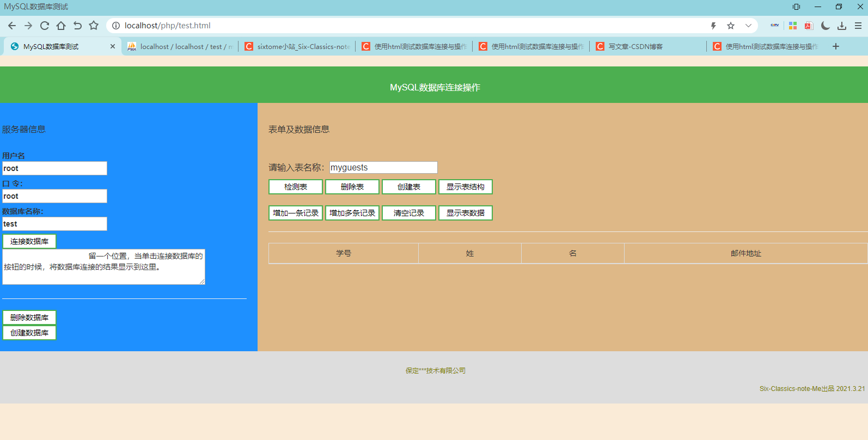Click the site info icon in address bar
868x440 pixels.
tap(116, 26)
